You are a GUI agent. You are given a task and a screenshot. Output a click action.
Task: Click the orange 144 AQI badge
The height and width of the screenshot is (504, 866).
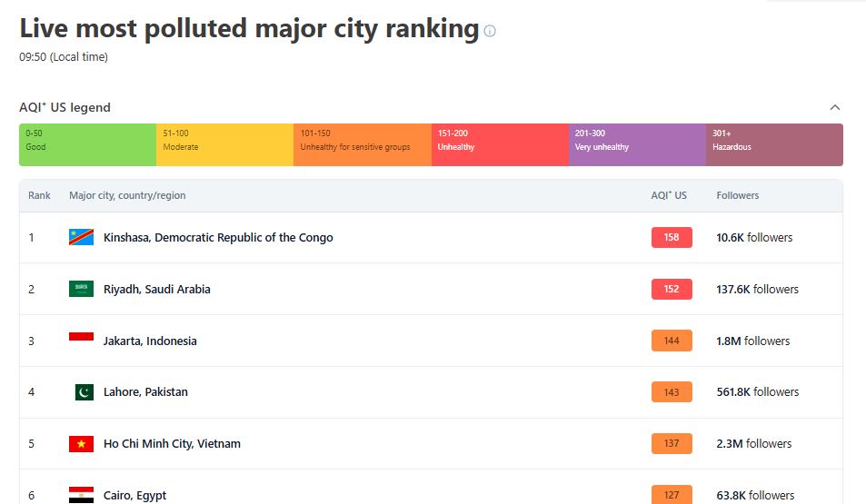pos(672,341)
